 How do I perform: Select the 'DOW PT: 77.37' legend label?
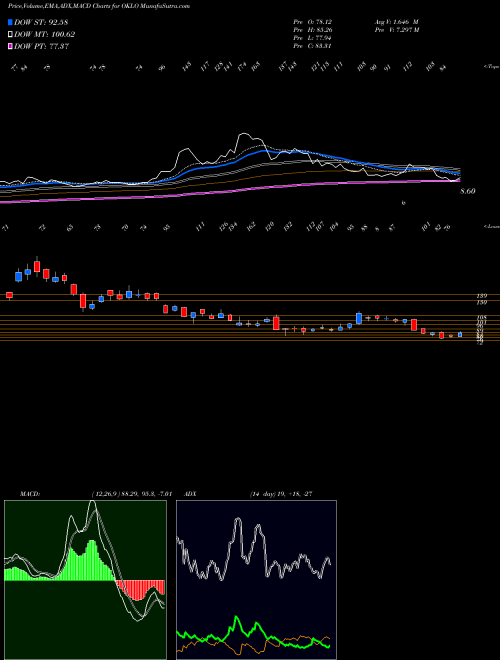pyautogui.click(x=41, y=46)
